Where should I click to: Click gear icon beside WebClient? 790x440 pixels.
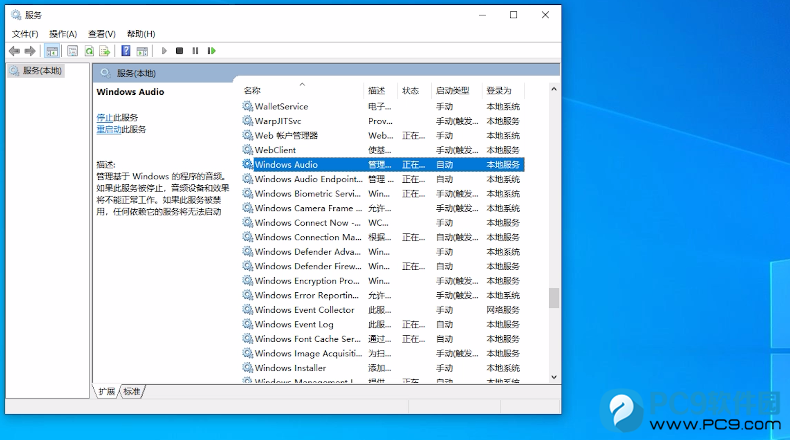click(247, 150)
